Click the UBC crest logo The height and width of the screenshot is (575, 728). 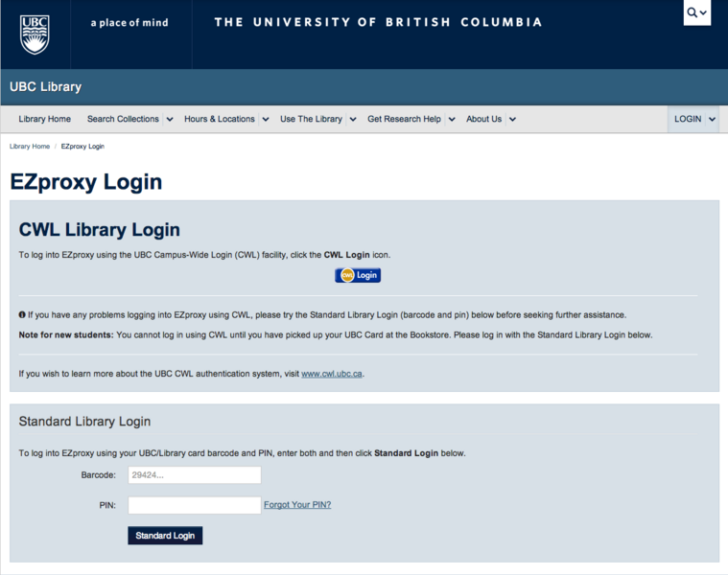[35, 34]
